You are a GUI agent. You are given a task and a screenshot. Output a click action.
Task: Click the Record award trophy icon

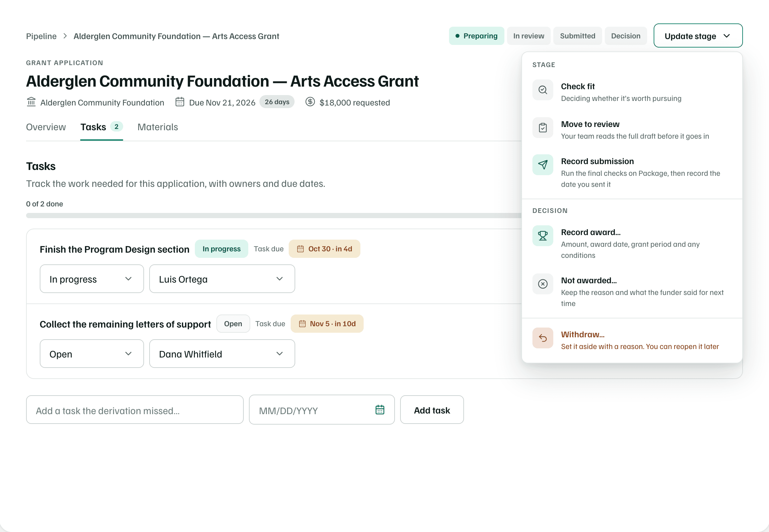point(543,236)
